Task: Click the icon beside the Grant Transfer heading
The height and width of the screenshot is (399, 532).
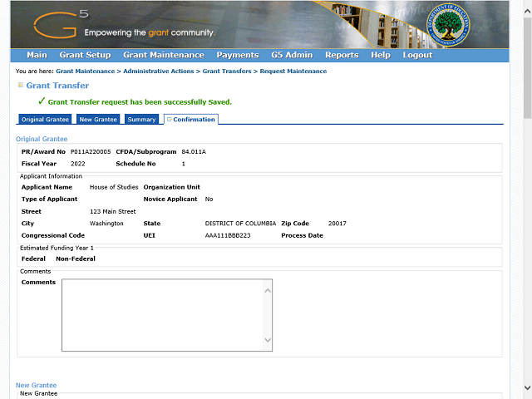Action: point(20,85)
